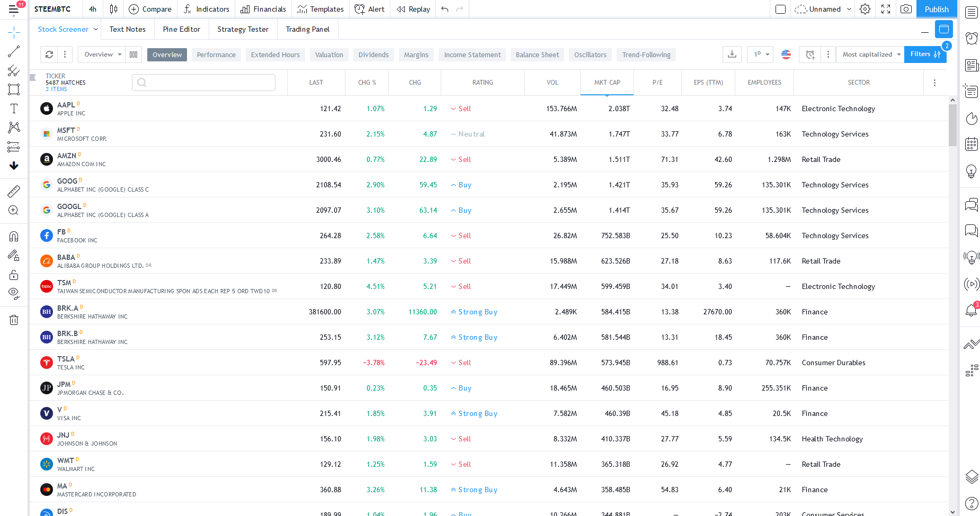The height and width of the screenshot is (516, 980).
Task: Click the Publish button
Action: click(x=937, y=9)
